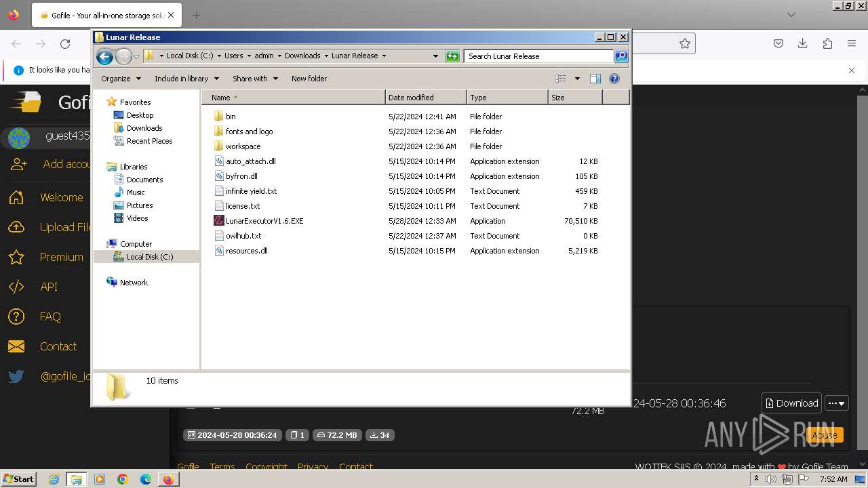
Task: Open Pictures library
Action: tap(140, 205)
